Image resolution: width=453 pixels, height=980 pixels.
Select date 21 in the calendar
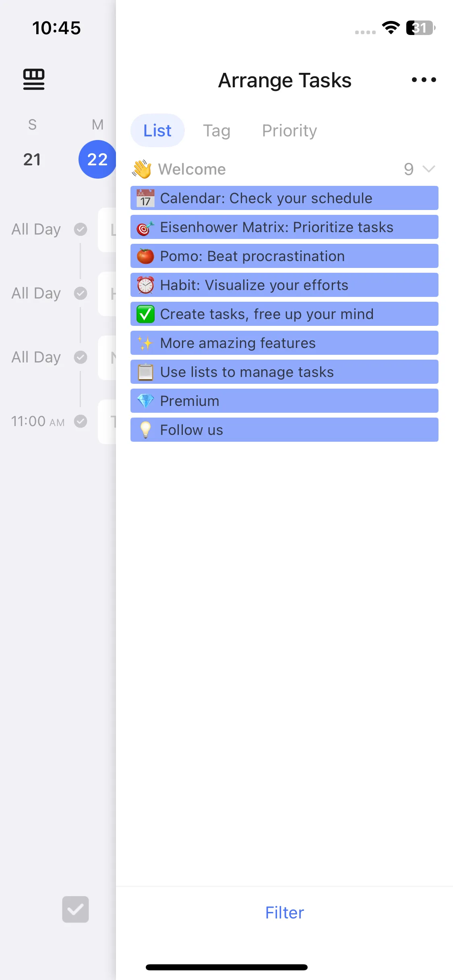pyautogui.click(x=32, y=159)
